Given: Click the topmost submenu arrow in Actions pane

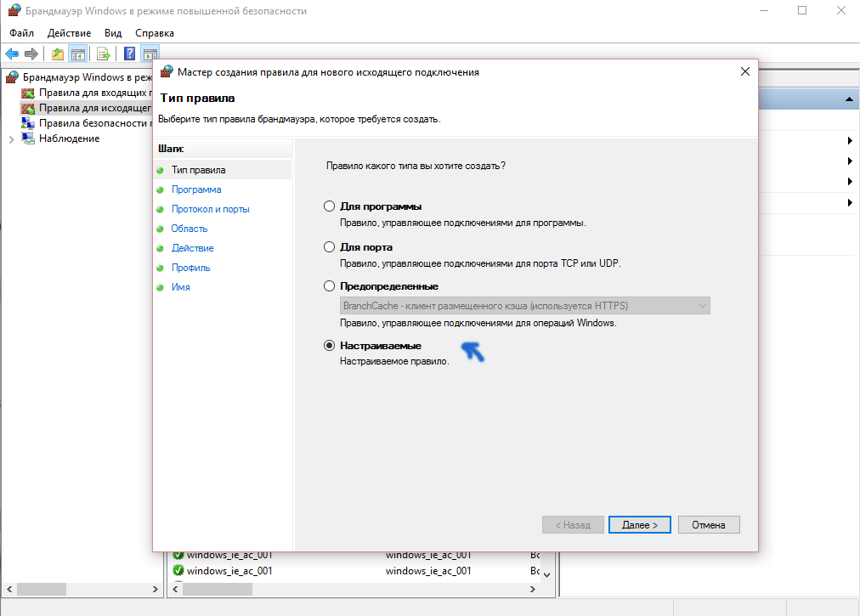Looking at the screenshot, I should coord(850,140).
